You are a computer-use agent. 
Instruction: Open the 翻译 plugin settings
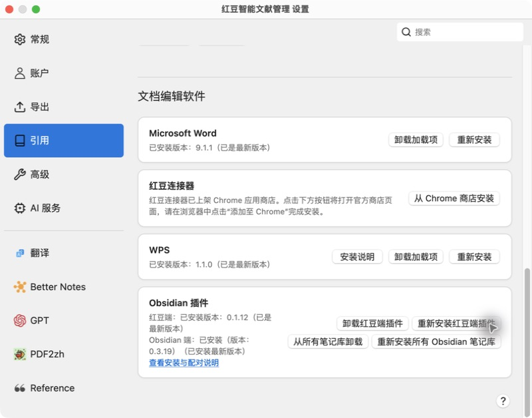[x=64, y=253]
